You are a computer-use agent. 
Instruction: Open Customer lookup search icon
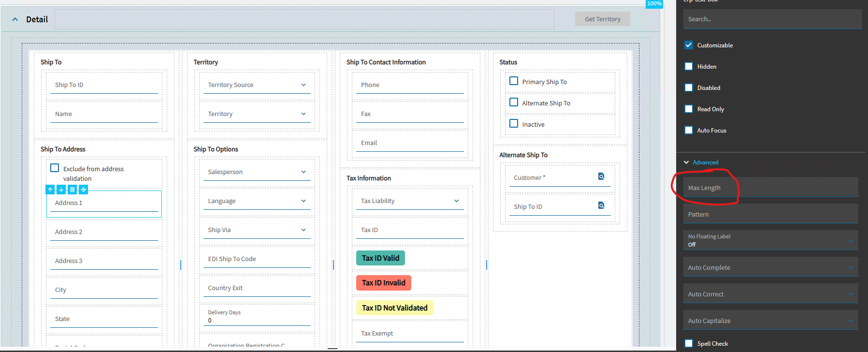601,176
